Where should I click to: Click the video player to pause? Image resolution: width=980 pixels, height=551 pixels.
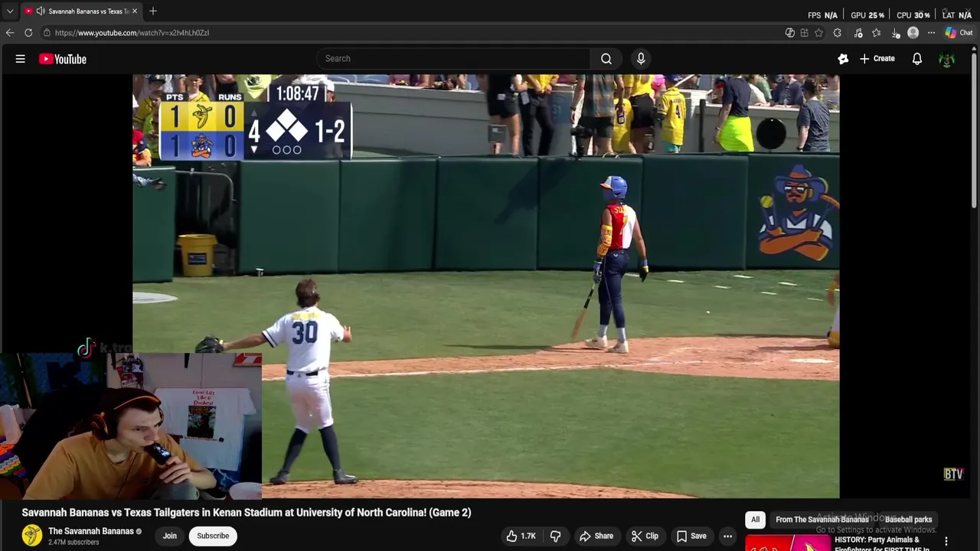pyautogui.click(x=486, y=286)
